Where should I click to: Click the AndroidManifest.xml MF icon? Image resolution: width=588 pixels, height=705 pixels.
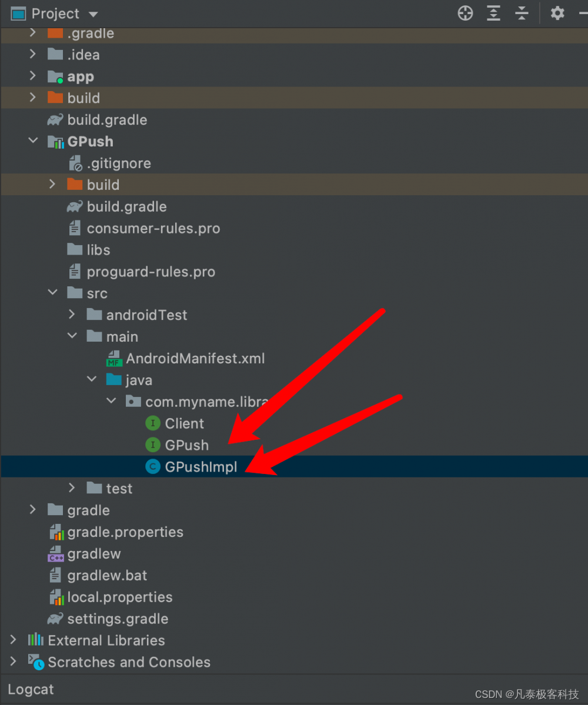(x=113, y=358)
